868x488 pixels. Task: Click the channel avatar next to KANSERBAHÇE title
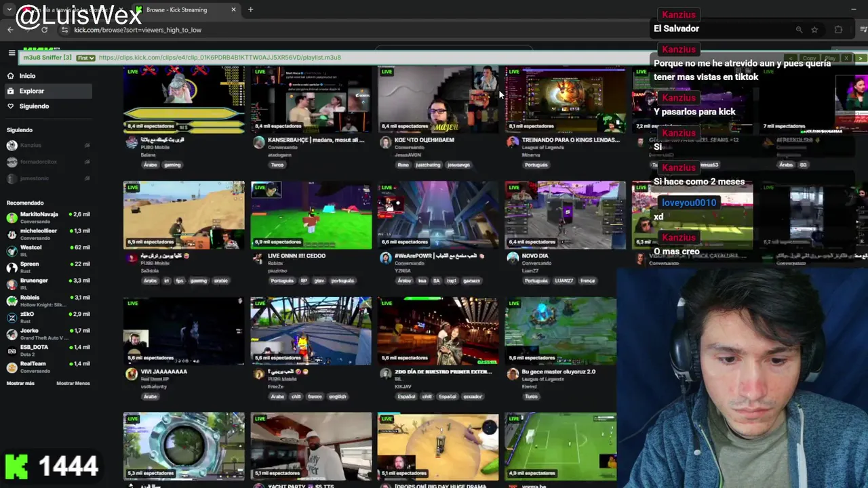[258, 142]
